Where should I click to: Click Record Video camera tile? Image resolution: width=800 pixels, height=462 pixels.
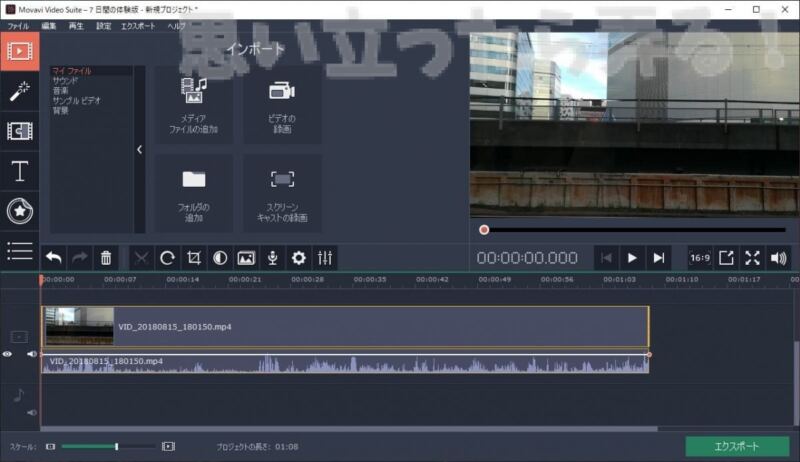pyautogui.click(x=282, y=105)
